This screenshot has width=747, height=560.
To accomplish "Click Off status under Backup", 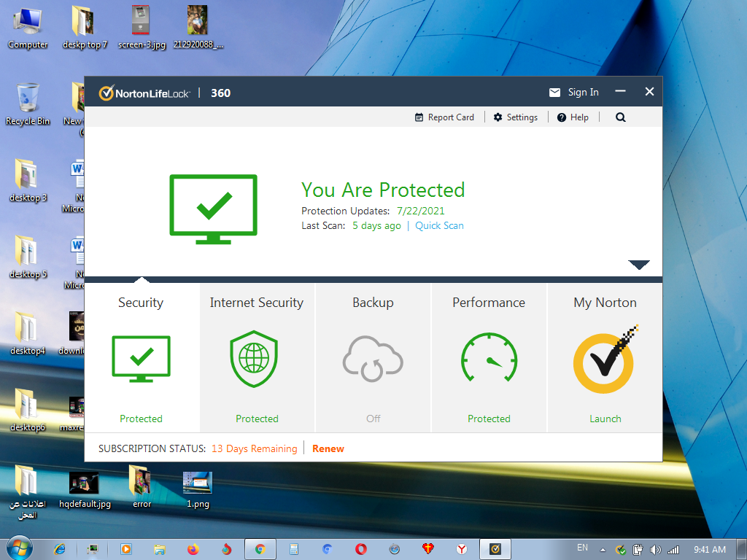I will click(373, 419).
